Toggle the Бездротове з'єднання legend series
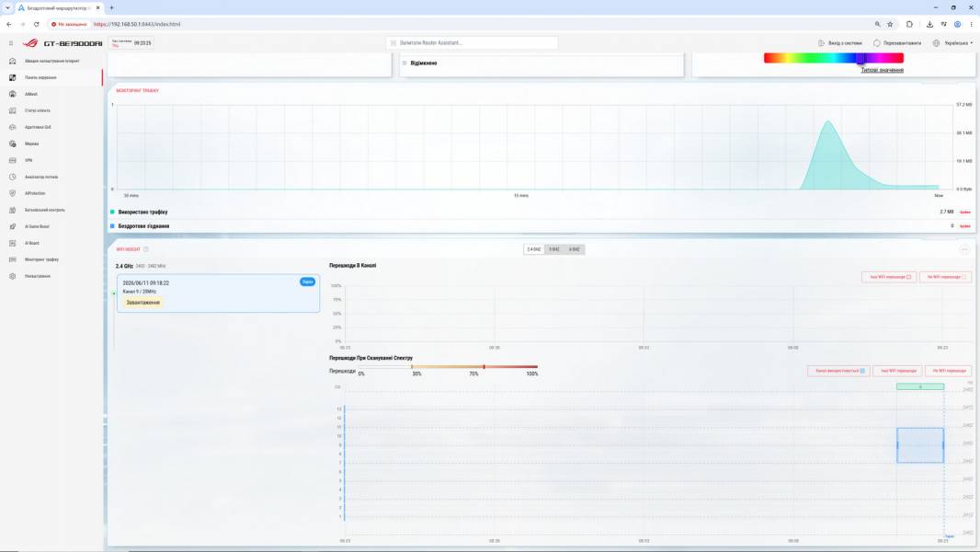This screenshot has width=980, height=552. (x=112, y=226)
